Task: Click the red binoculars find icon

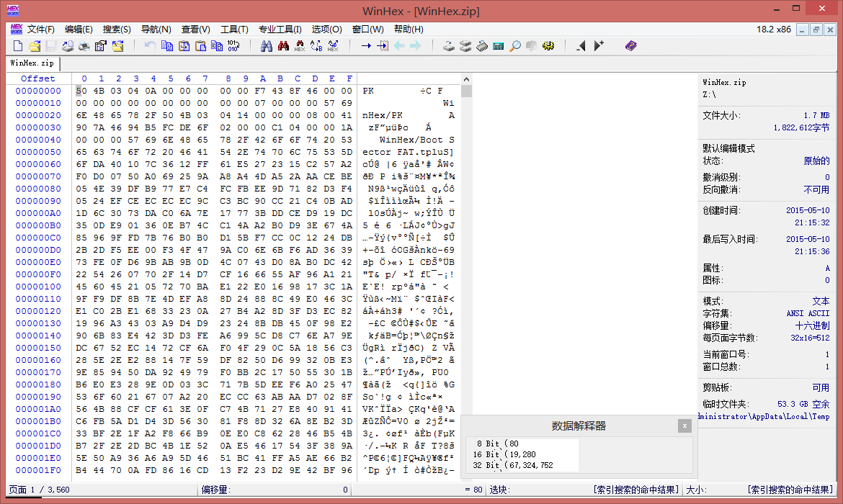Action: pos(283,46)
